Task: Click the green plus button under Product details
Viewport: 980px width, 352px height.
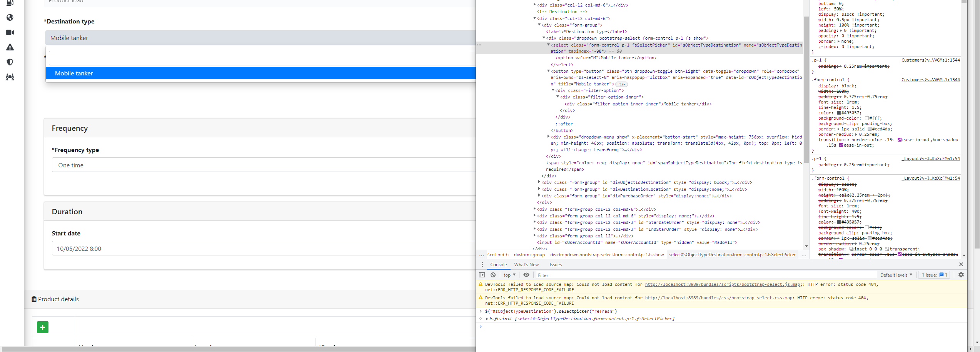Action: [x=42, y=327]
